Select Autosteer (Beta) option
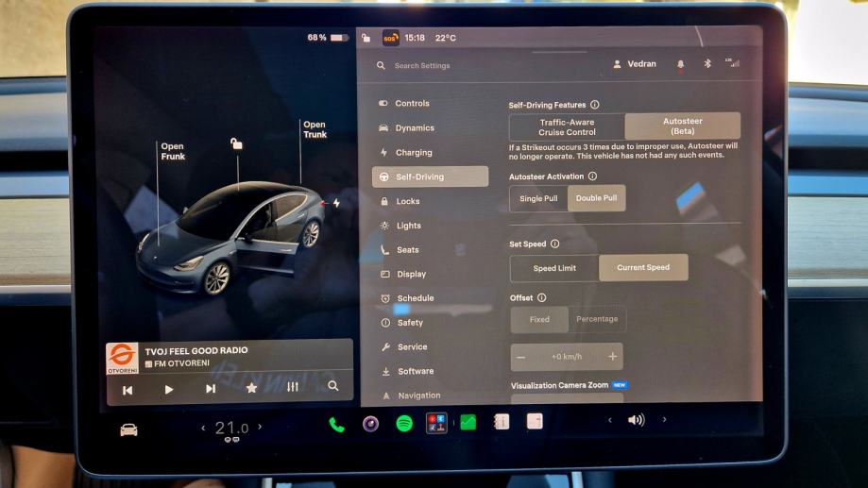This screenshot has width=868, height=488. tap(683, 126)
